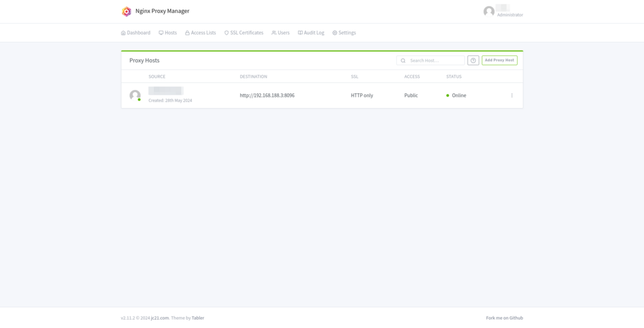Click the search magnifier icon
The height and width of the screenshot is (328, 644).
coord(403,60)
